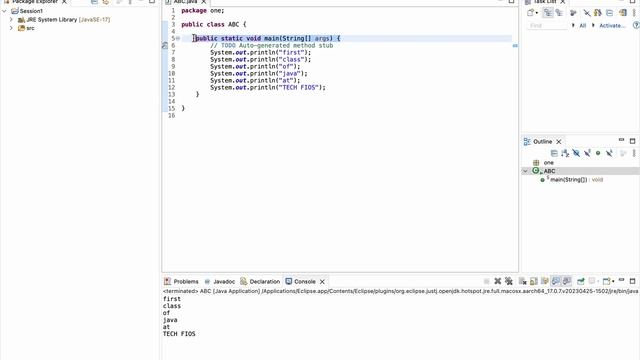Pin the current console
This screenshot has width=640, height=360.
point(580,281)
